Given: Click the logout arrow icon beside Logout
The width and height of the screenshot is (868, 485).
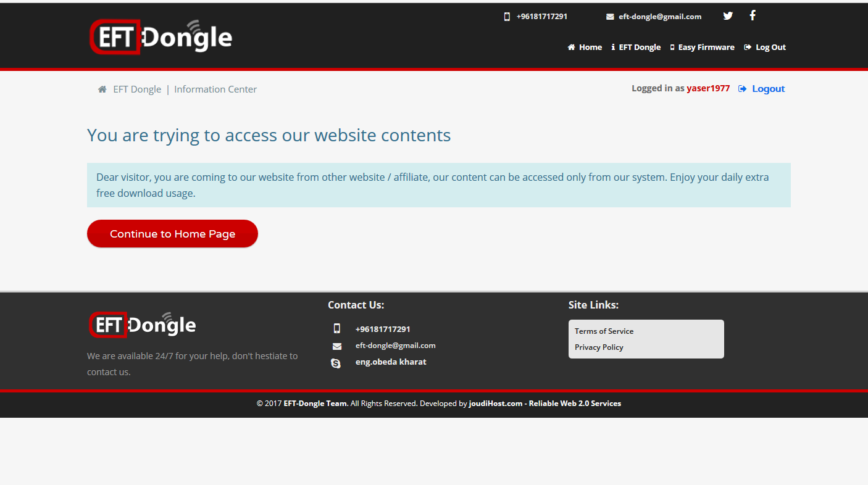Looking at the screenshot, I should [x=743, y=89].
